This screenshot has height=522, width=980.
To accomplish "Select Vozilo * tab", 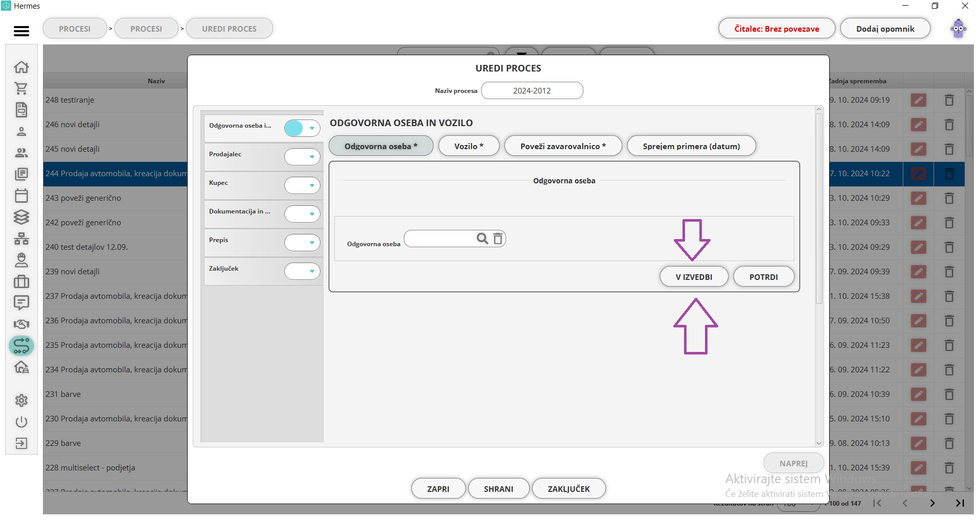I will click(469, 146).
